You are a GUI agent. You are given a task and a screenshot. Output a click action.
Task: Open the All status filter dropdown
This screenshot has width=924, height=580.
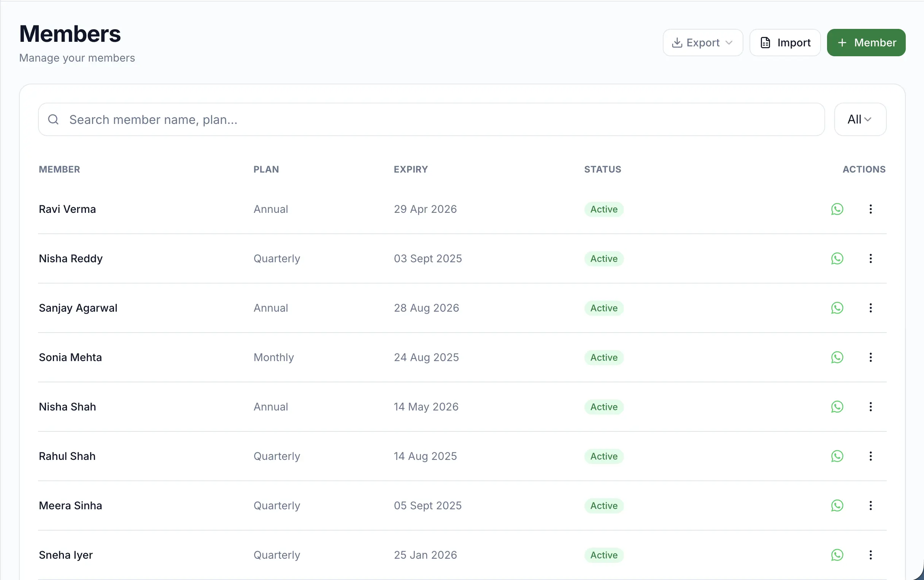(860, 119)
